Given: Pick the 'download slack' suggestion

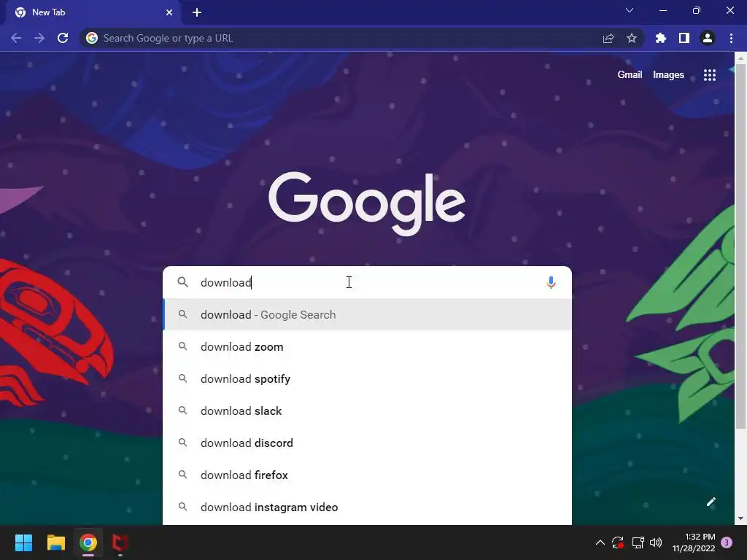Looking at the screenshot, I should (368, 411).
